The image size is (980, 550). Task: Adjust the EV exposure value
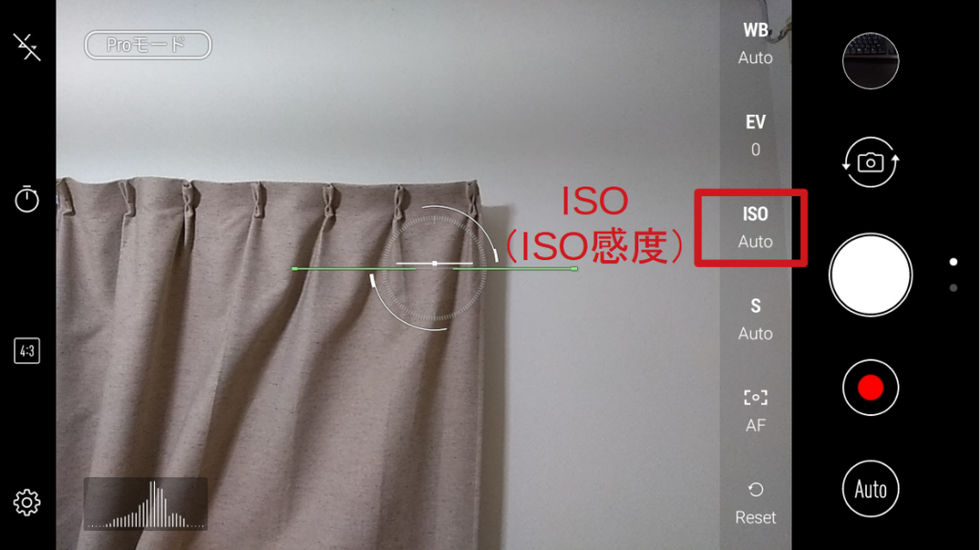(755, 135)
